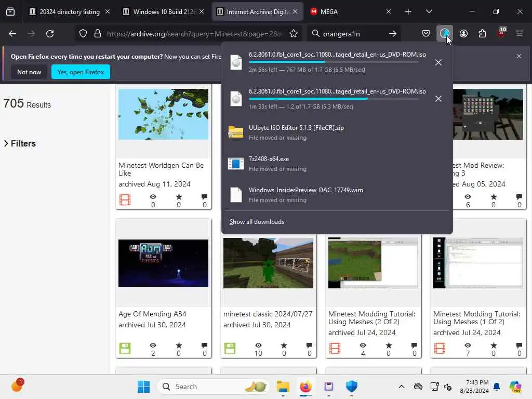The height and width of the screenshot is (399, 532).
Task: Reload the current page
Action: [x=50, y=34]
